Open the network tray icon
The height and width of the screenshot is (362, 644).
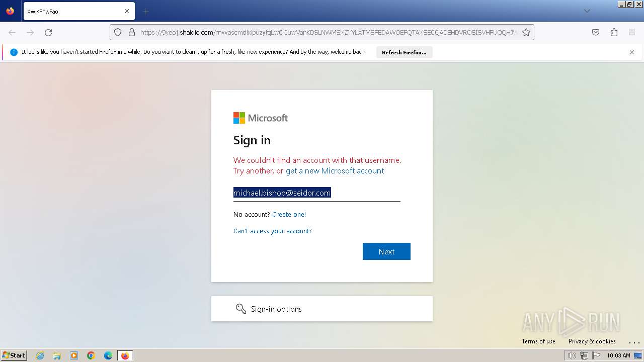click(x=584, y=355)
